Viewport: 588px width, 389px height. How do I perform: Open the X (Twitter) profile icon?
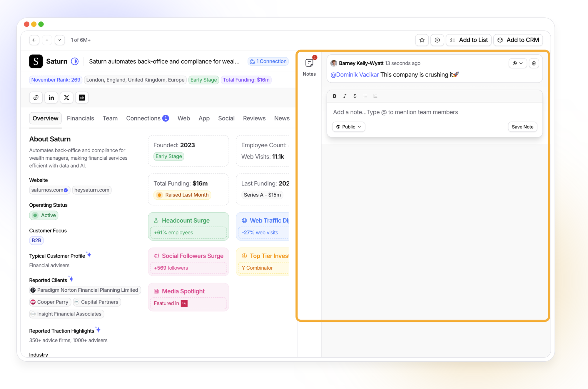pyautogui.click(x=66, y=98)
